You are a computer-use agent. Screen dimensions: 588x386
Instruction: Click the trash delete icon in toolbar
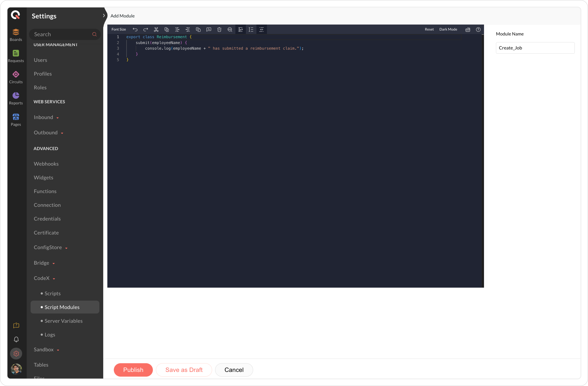(219, 29)
